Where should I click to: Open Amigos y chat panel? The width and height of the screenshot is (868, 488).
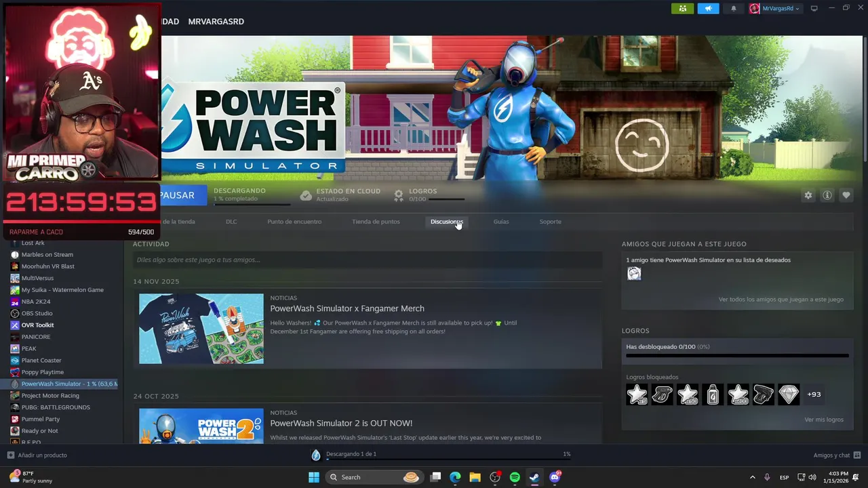point(837,455)
